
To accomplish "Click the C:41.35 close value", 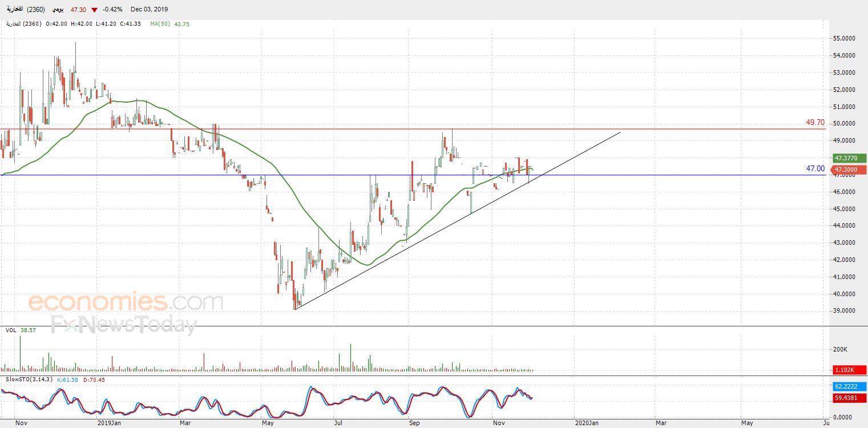I will (131, 24).
